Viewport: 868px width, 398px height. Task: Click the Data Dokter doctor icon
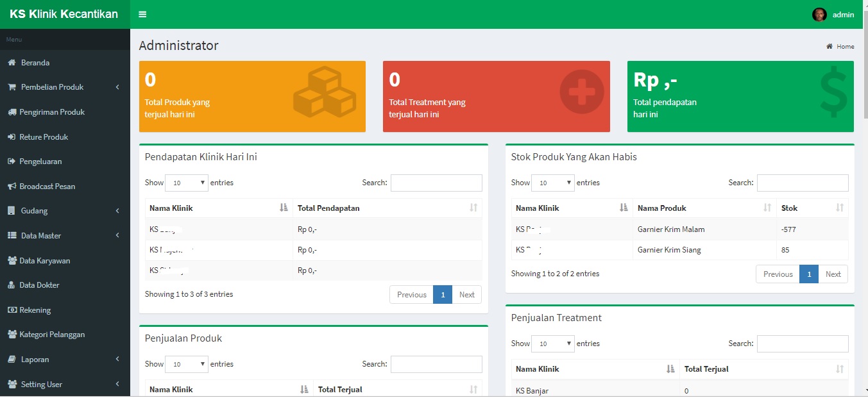point(12,285)
